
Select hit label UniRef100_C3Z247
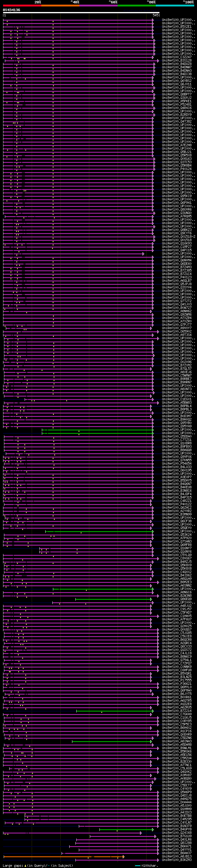click(x=176, y=57)
